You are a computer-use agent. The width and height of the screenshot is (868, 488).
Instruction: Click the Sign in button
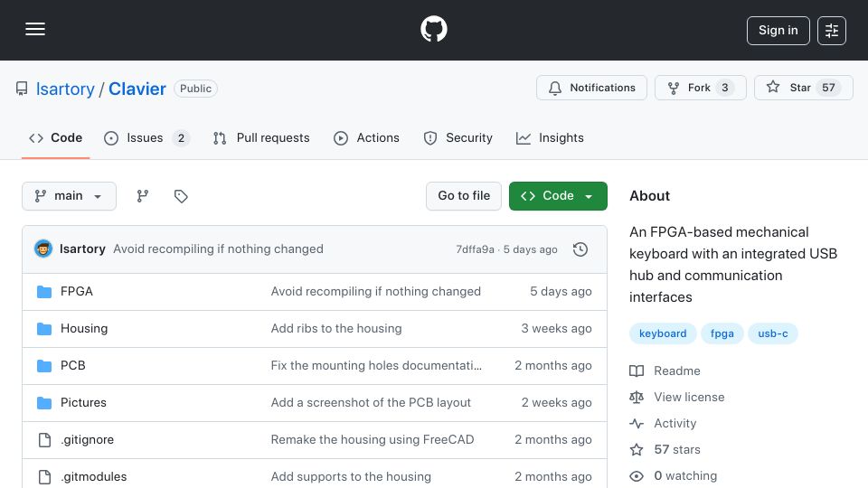[778, 31]
